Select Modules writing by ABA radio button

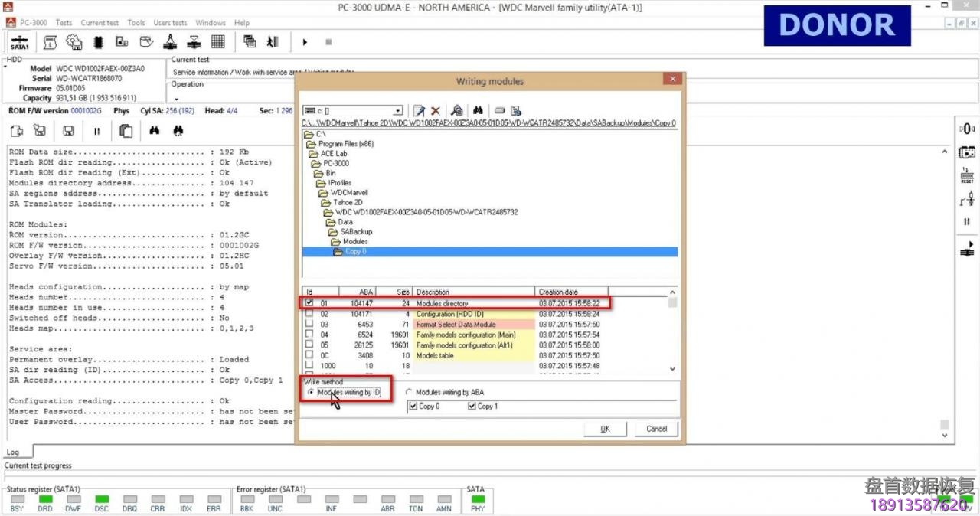coord(409,393)
